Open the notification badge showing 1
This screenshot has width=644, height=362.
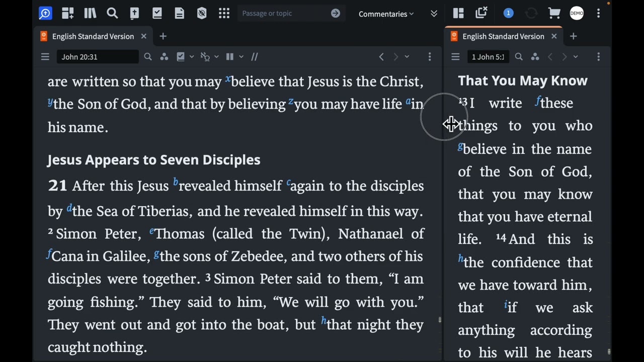[x=508, y=14]
